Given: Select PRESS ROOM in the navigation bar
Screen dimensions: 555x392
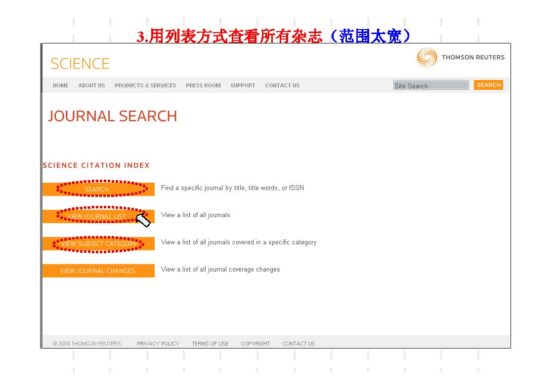Looking at the screenshot, I should pos(203,85).
